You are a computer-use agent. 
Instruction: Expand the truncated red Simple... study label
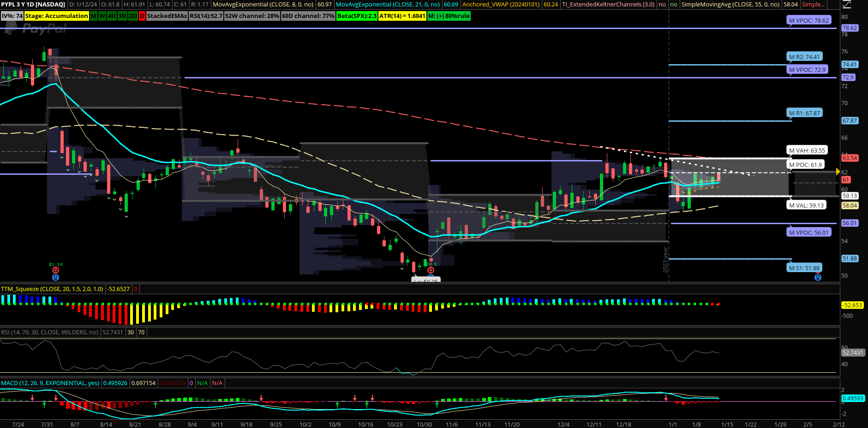point(813,4)
